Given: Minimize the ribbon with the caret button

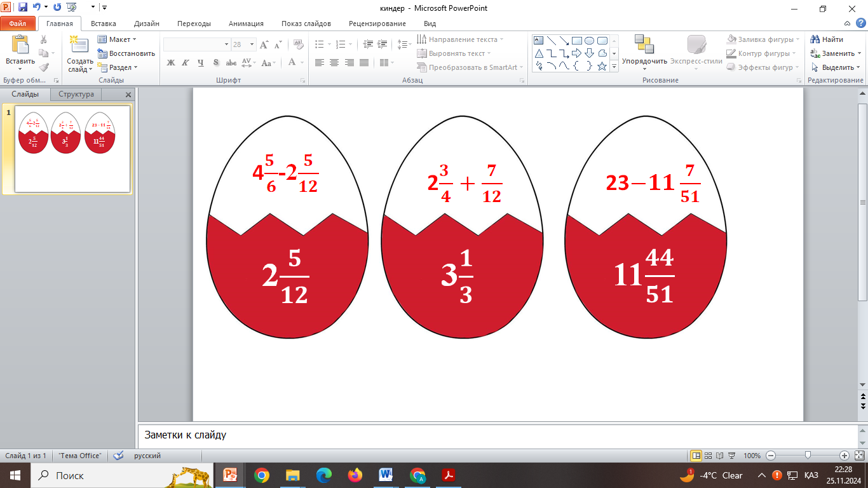Looking at the screenshot, I should [846, 24].
